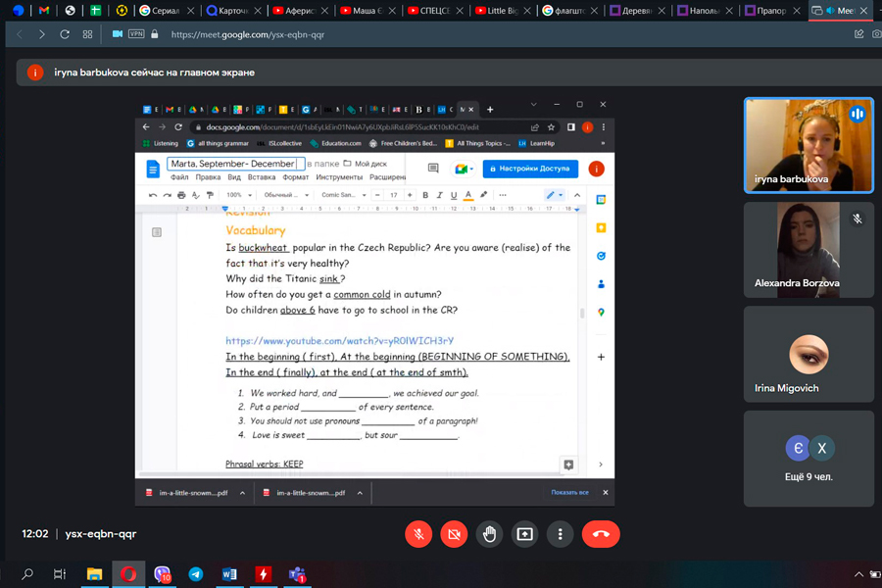Screen dimensions: 882x588
Task: Open the highlight color picker
Action: tap(484, 195)
